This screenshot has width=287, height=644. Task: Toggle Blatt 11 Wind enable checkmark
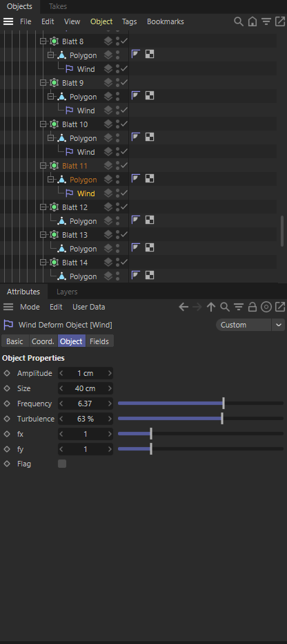(124, 193)
